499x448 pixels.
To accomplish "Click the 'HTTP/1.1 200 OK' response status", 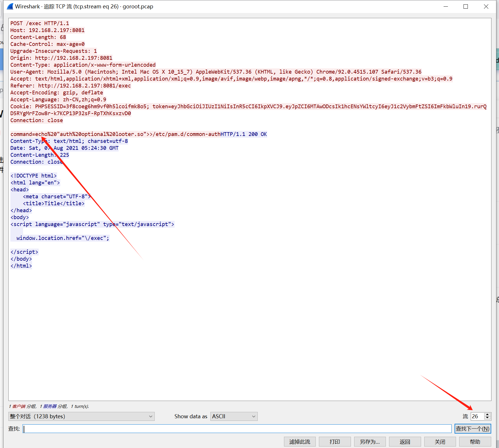I will [x=244, y=134].
